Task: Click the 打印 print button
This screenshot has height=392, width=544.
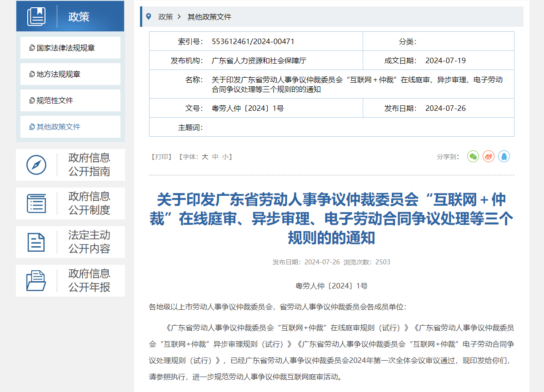Action: click(x=161, y=157)
